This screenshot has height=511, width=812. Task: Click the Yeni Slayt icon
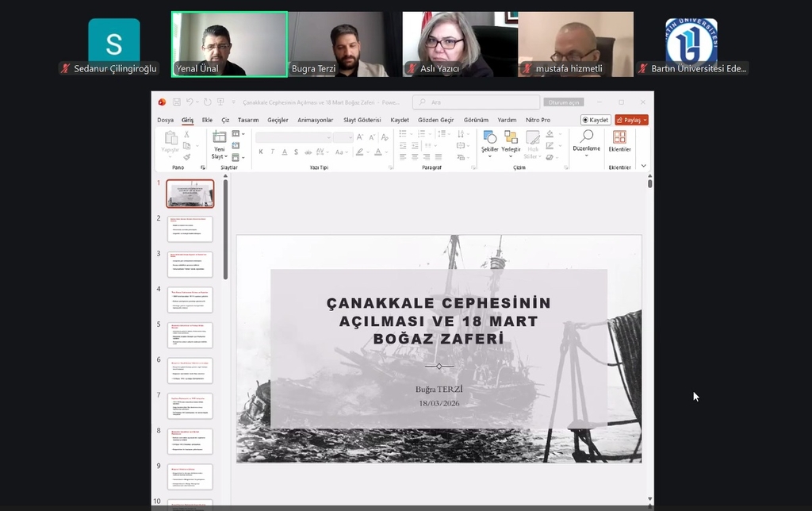click(219, 138)
